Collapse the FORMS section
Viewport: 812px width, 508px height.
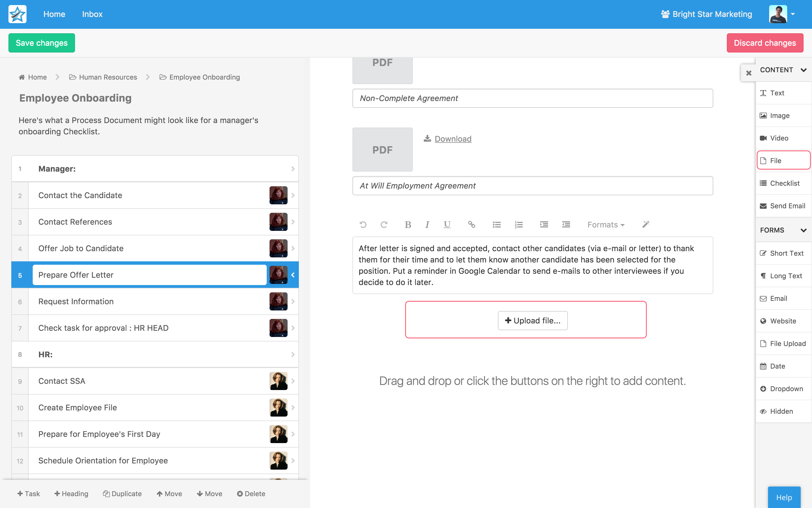[803, 230]
